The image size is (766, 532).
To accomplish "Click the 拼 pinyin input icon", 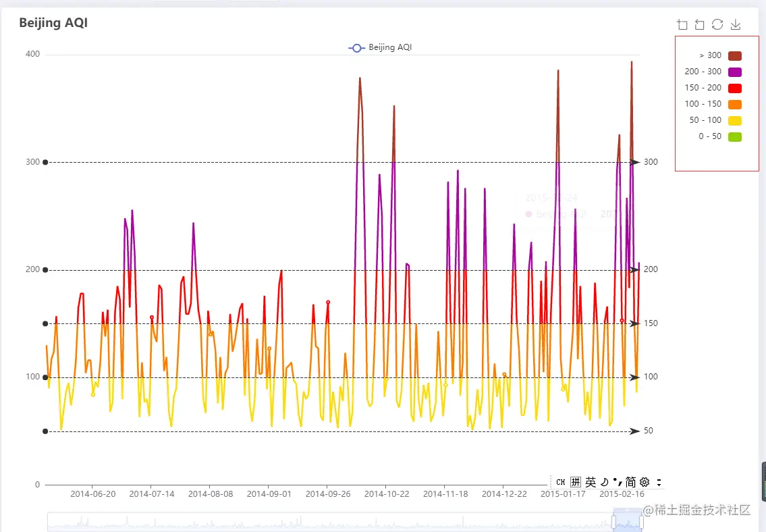I will [576, 482].
